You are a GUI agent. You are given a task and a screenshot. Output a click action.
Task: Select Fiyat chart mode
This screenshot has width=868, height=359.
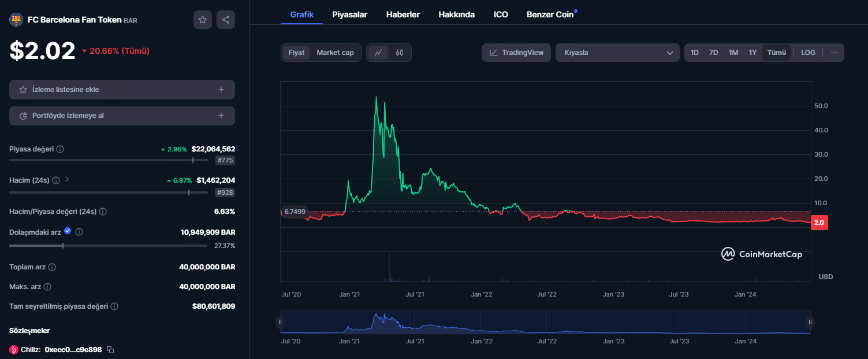pos(296,53)
